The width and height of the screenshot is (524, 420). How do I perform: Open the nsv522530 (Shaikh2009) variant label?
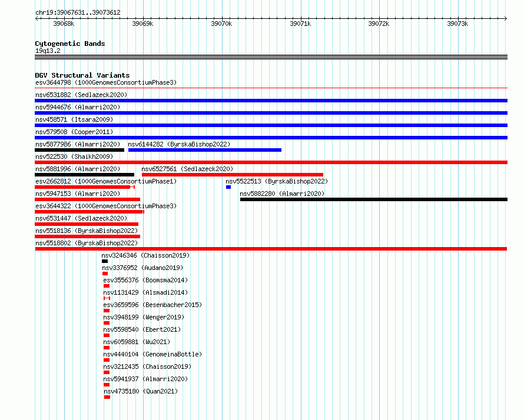(x=74, y=156)
